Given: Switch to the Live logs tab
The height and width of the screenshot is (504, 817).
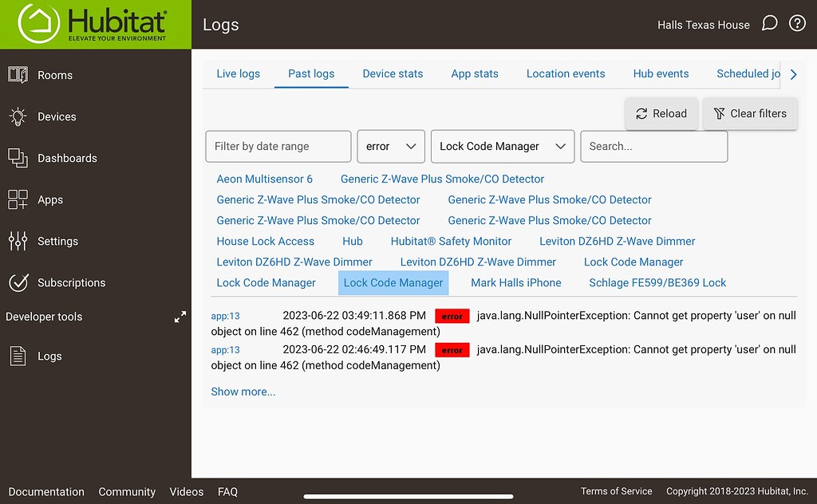Looking at the screenshot, I should pyautogui.click(x=238, y=73).
